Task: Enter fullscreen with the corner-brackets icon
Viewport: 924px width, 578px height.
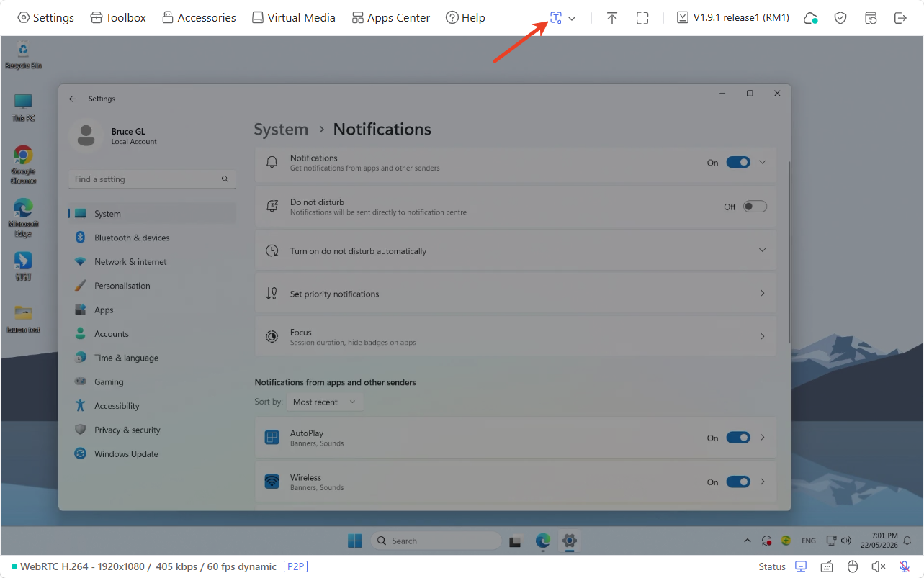Action: click(642, 18)
